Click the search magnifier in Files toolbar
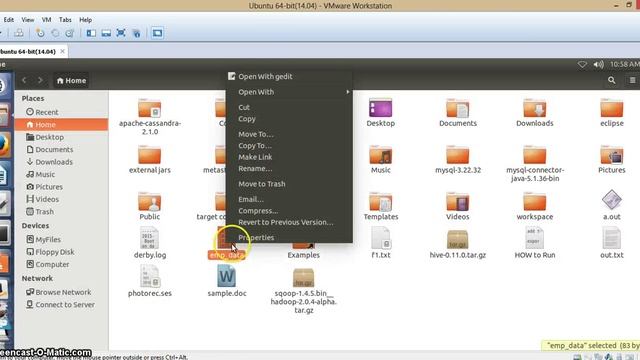Image resolution: width=640 pixels, height=360 pixels. [611, 80]
